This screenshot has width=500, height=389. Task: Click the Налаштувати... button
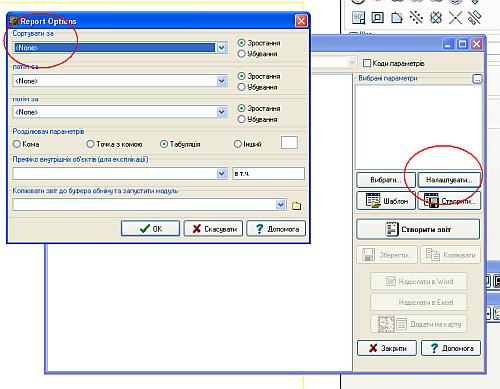[449, 180]
